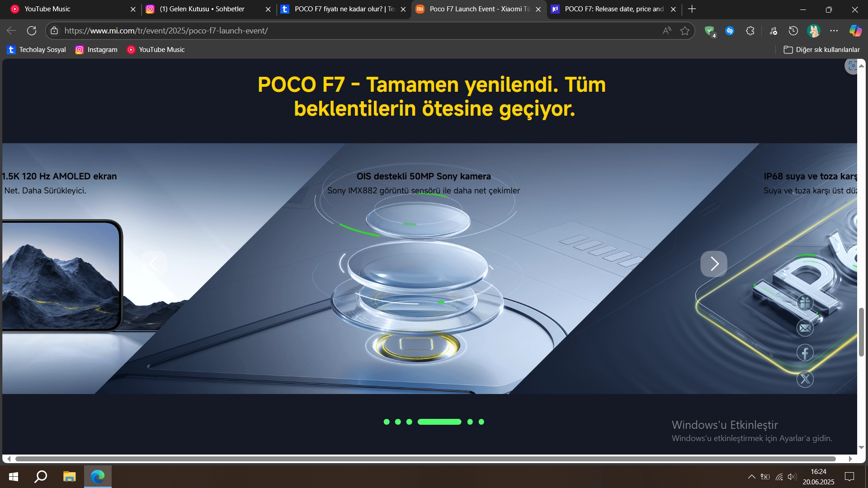Select second carousel indicator dot

398,422
